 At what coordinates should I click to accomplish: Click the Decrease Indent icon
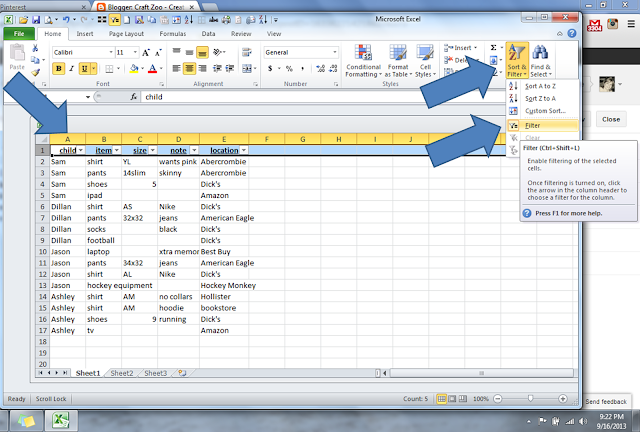(x=217, y=68)
